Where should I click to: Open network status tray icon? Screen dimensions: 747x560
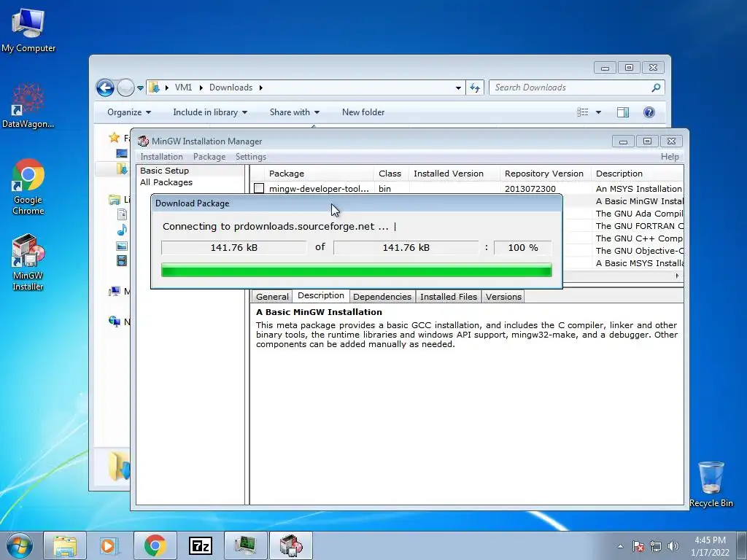(x=656, y=546)
